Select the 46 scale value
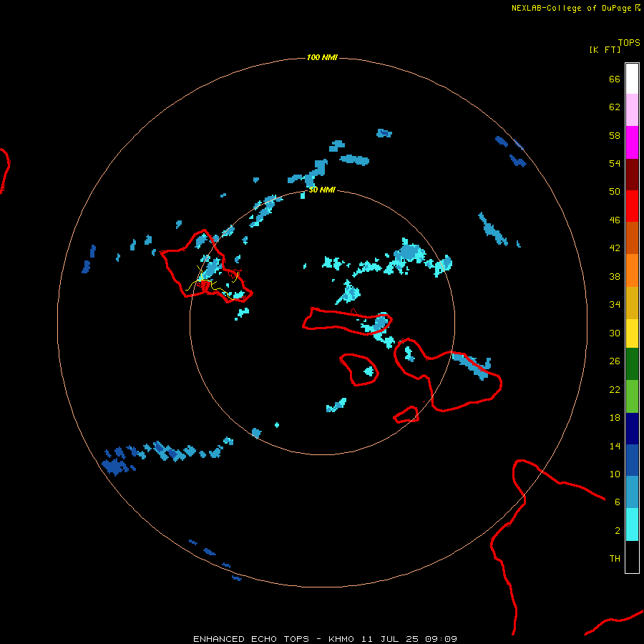The height and width of the screenshot is (644, 644). [615, 220]
